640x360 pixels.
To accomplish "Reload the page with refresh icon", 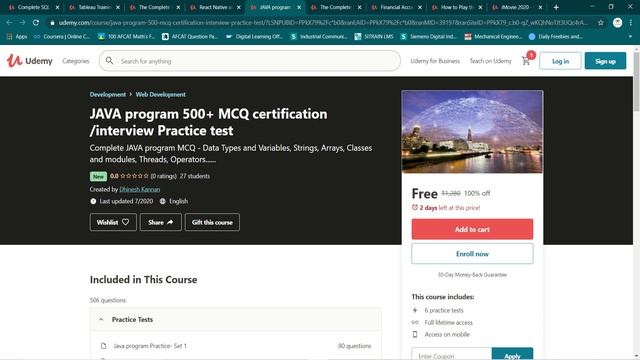I will [x=36, y=22].
